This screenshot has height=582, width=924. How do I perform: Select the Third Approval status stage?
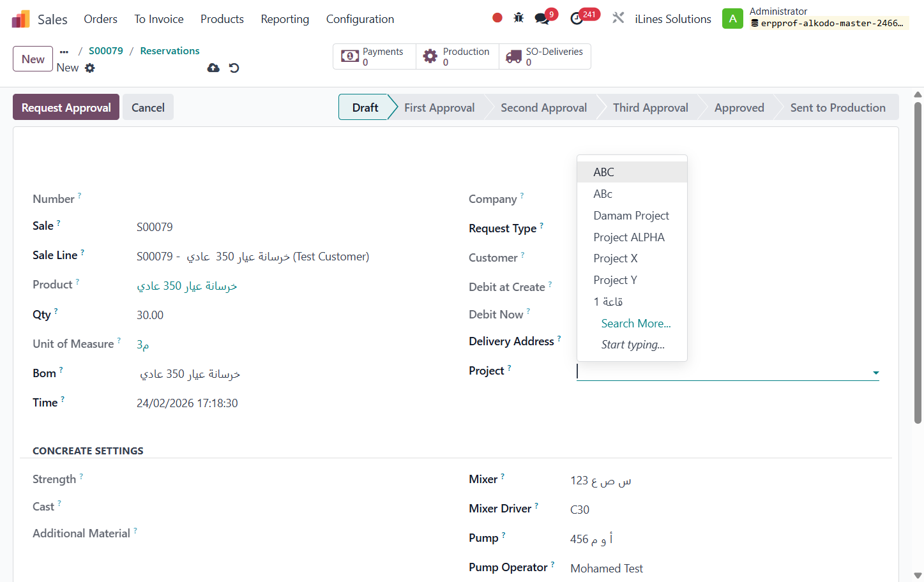coord(650,107)
